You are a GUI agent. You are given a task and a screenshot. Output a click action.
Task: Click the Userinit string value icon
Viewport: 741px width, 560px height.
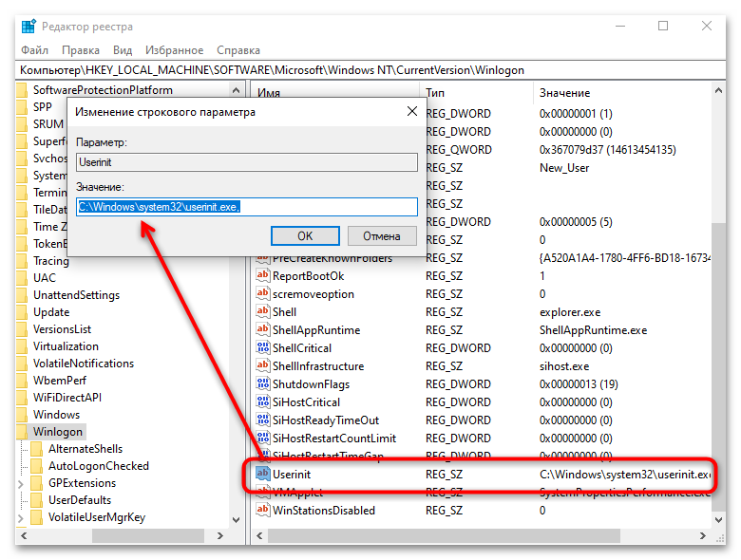[263, 474]
